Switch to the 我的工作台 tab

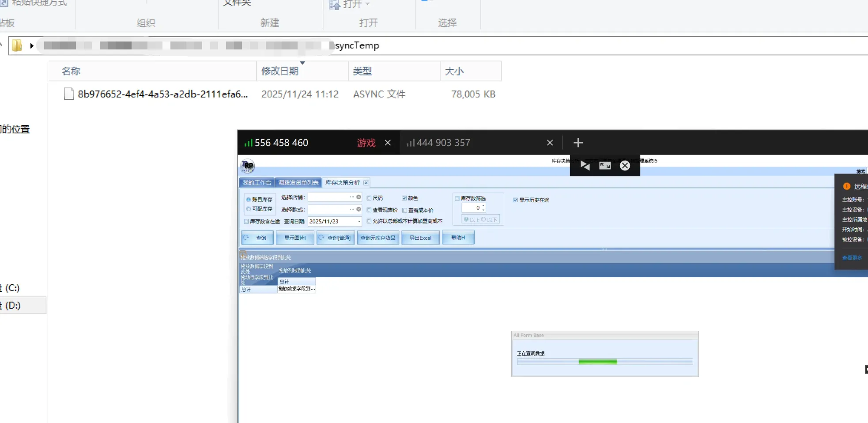coord(257,183)
